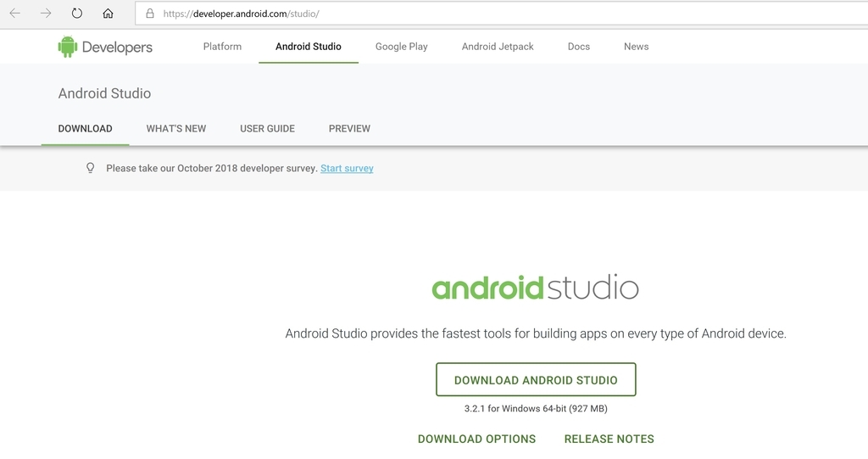Select the Android Studio navigation tab
Screen dimensions: 868x459
point(309,47)
